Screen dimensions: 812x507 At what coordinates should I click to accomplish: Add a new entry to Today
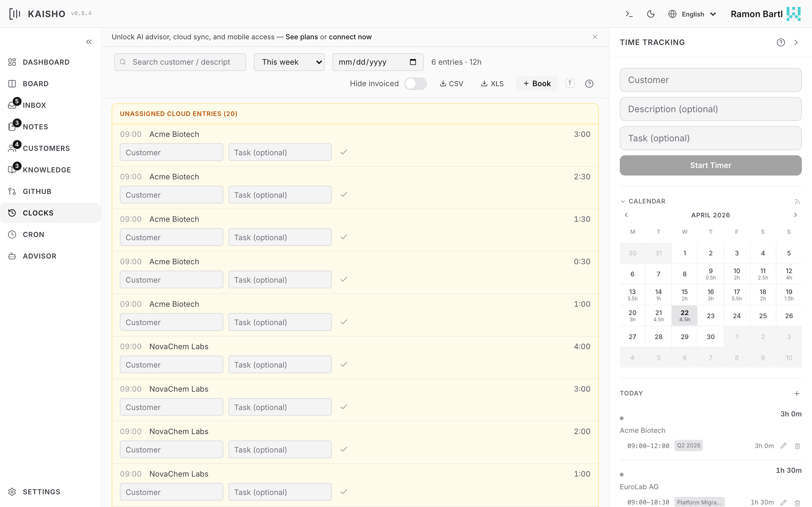(796, 393)
